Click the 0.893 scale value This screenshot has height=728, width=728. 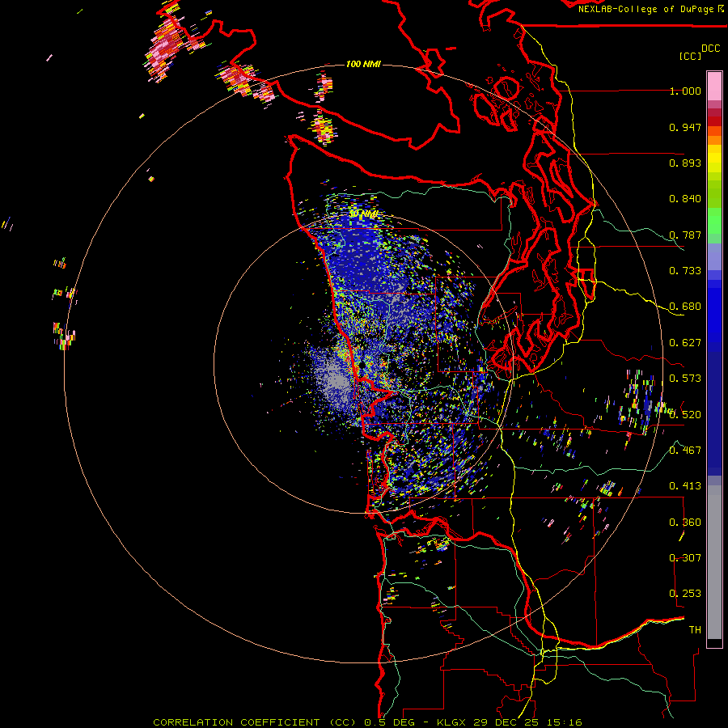[685, 163]
